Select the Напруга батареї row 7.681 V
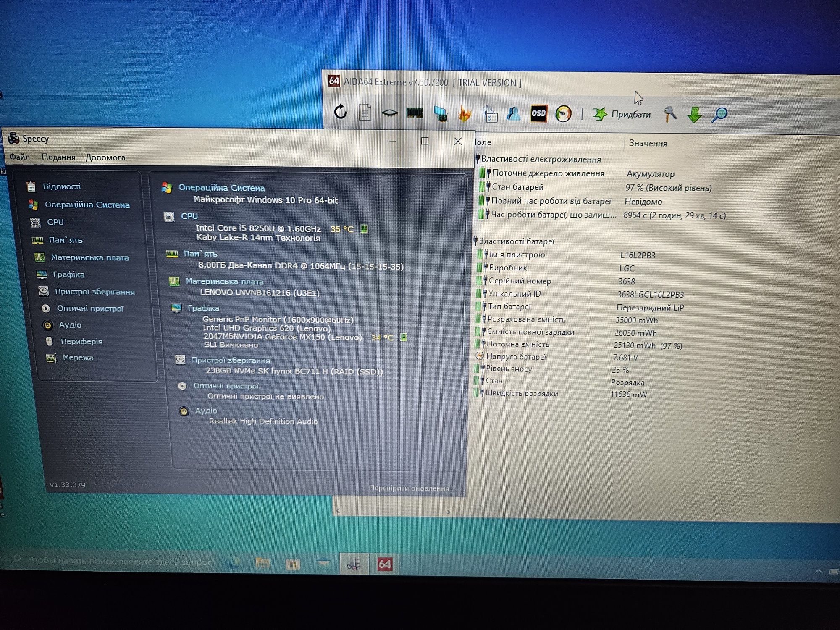 coord(556,357)
